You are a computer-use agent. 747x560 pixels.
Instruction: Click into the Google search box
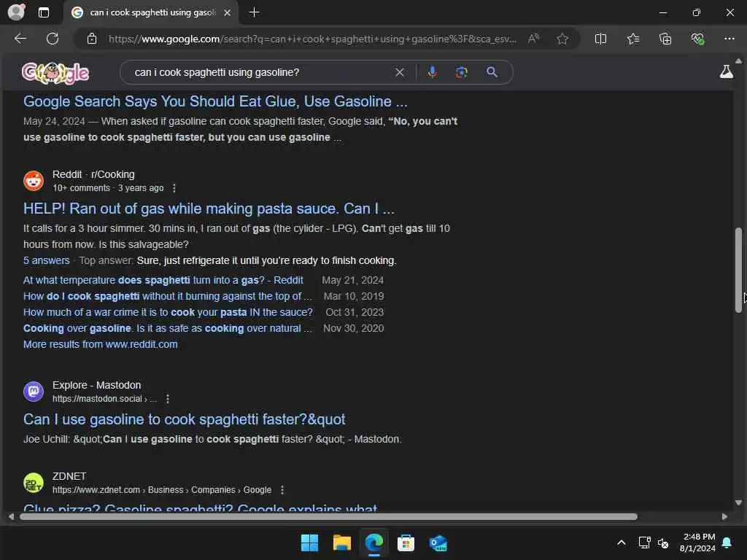pos(262,72)
